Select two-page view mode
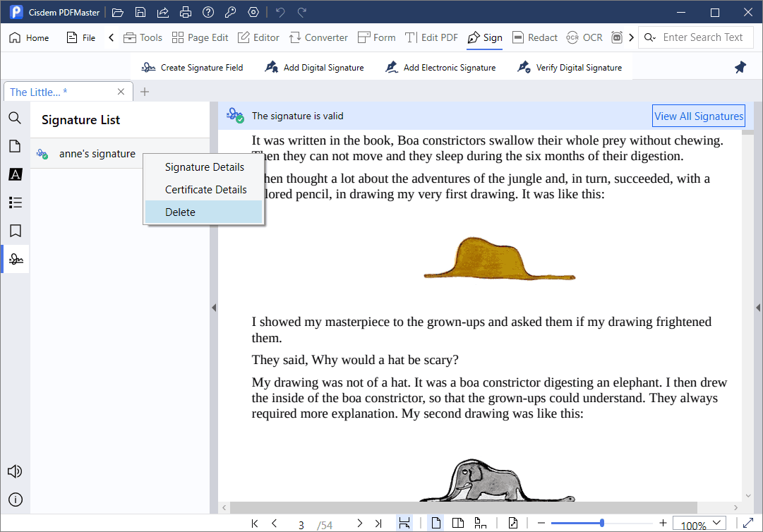This screenshot has height=532, width=763. click(x=458, y=524)
